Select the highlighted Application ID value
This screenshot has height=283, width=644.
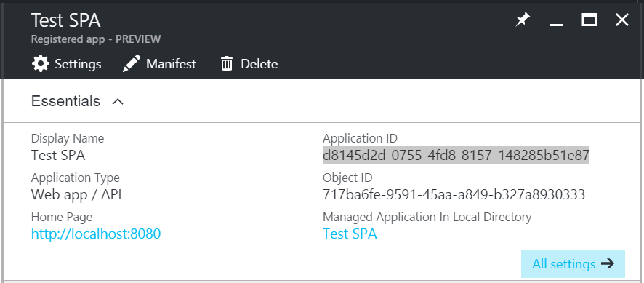point(456,155)
